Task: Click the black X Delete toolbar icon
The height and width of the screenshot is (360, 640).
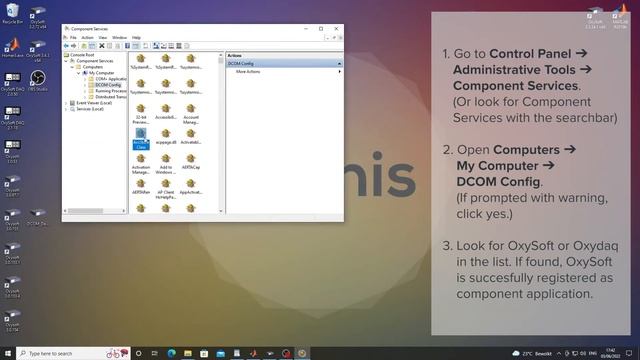Action: [102, 46]
